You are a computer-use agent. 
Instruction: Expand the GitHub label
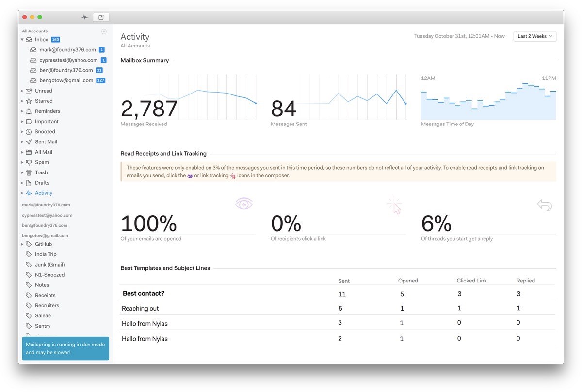(22, 244)
